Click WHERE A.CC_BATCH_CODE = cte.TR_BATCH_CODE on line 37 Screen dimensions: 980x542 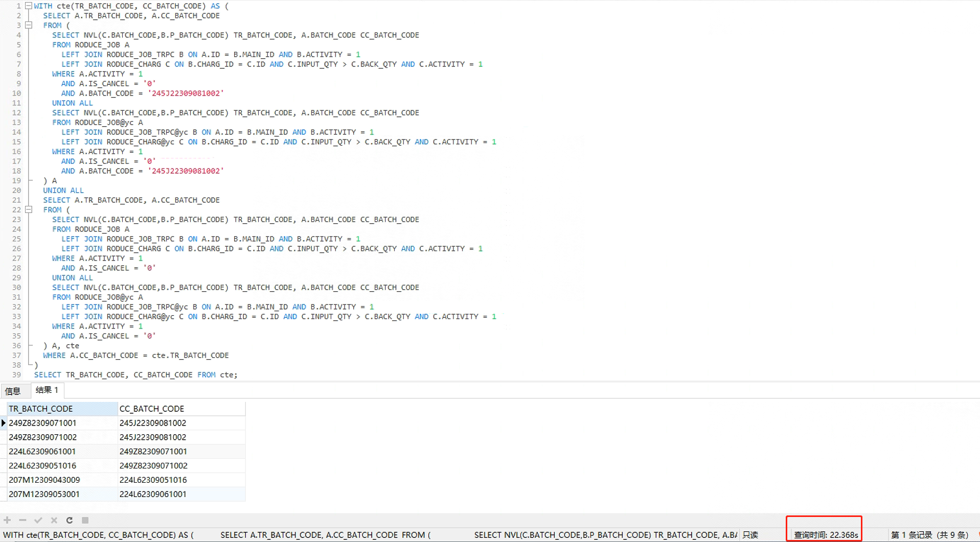click(x=136, y=356)
